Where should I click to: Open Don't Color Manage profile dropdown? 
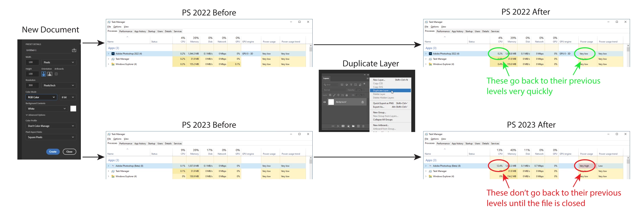51,126
